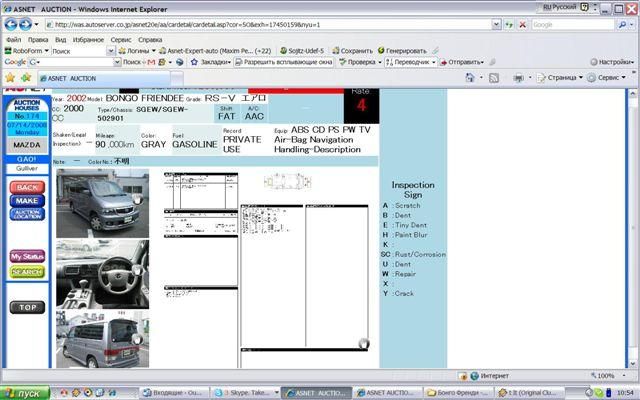Open the Избранное menu
This screenshot has width=640, height=400.
(x=88, y=40)
